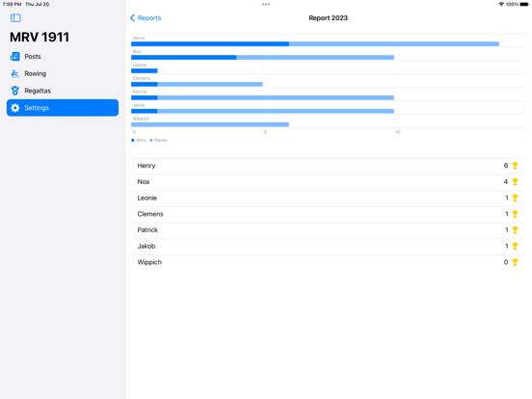Click Henry's dark blue wins bar
Screen dimensions: 532x399
210,43
